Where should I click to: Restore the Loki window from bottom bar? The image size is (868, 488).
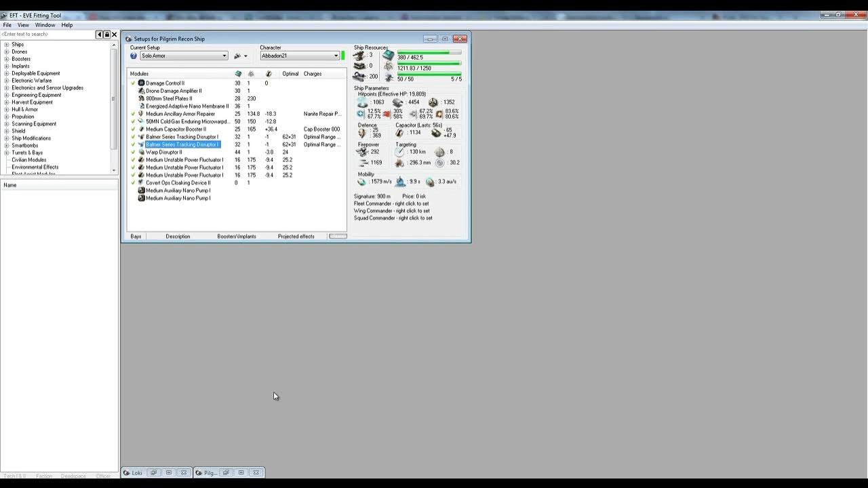coord(154,472)
